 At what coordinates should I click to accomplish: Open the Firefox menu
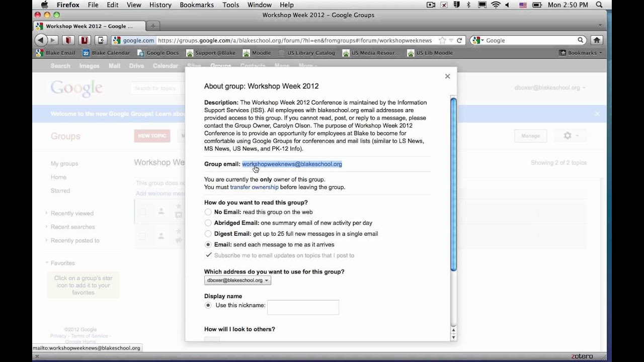pyautogui.click(x=67, y=5)
